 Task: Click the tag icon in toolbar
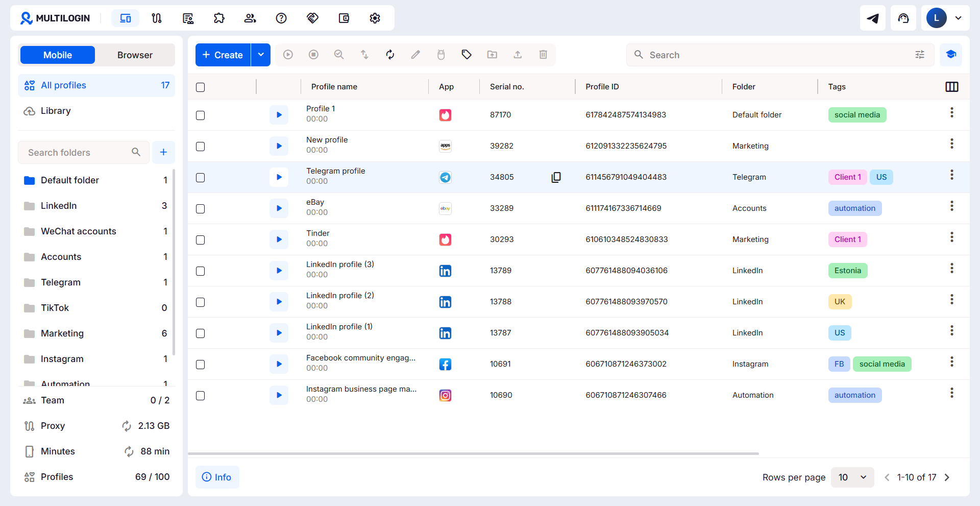pos(467,55)
